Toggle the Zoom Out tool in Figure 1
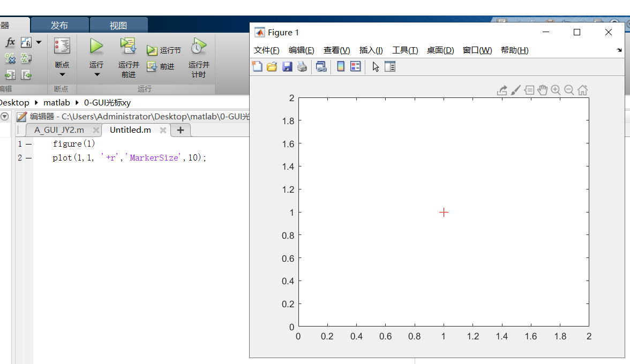 click(x=569, y=90)
